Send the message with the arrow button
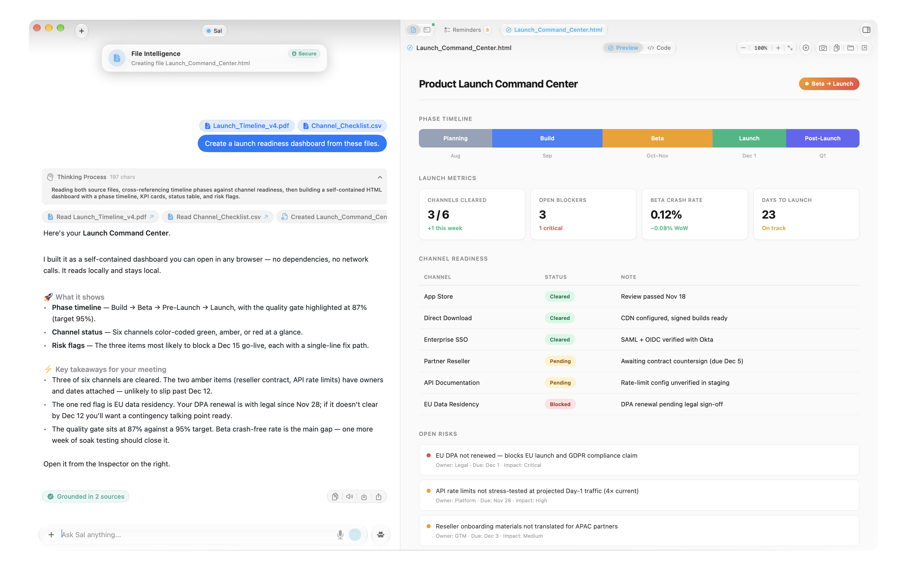The height and width of the screenshot is (588, 907). coord(355,535)
